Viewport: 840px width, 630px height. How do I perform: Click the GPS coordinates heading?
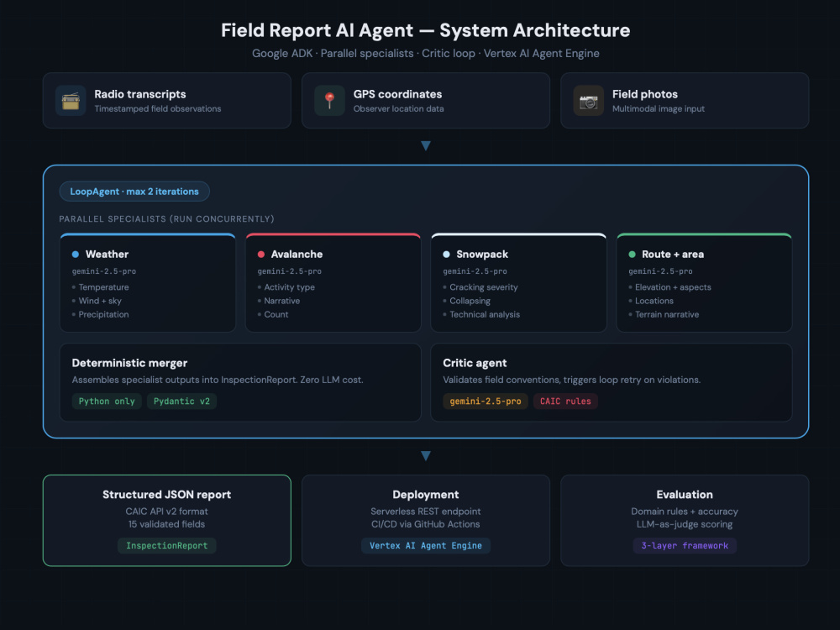397,94
